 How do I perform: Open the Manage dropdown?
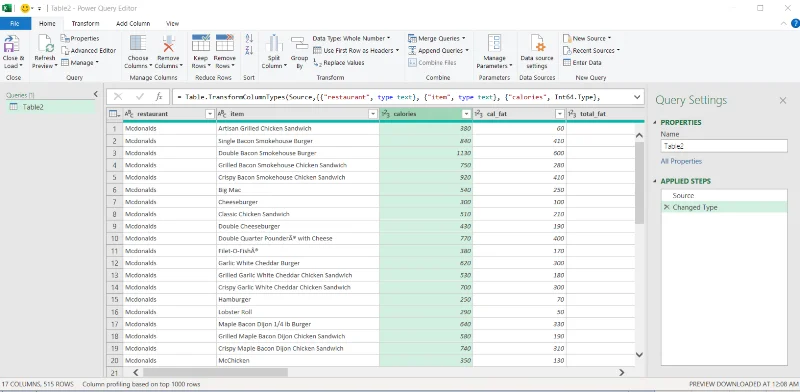tap(80, 62)
